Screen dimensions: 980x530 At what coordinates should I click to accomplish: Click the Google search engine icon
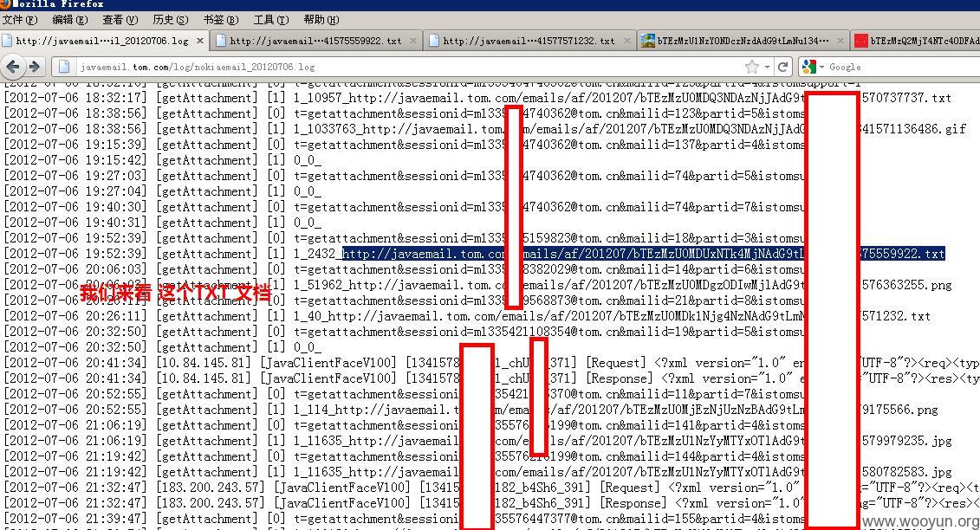pos(809,66)
